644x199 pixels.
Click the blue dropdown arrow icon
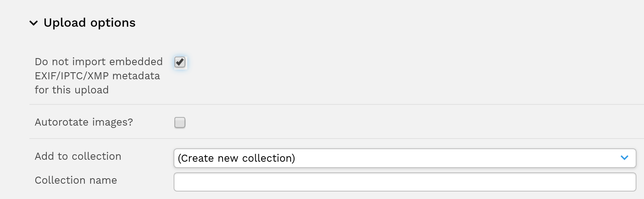tap(624, 158)
